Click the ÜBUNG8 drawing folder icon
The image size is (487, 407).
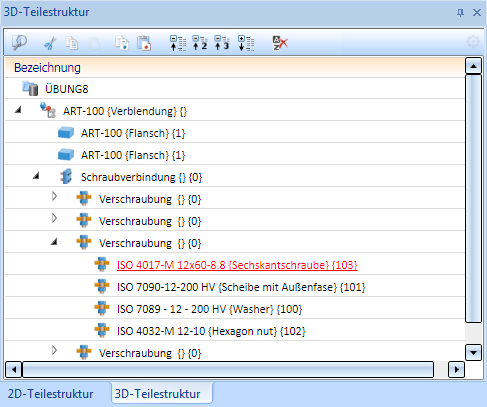click(x=30, y=88)
